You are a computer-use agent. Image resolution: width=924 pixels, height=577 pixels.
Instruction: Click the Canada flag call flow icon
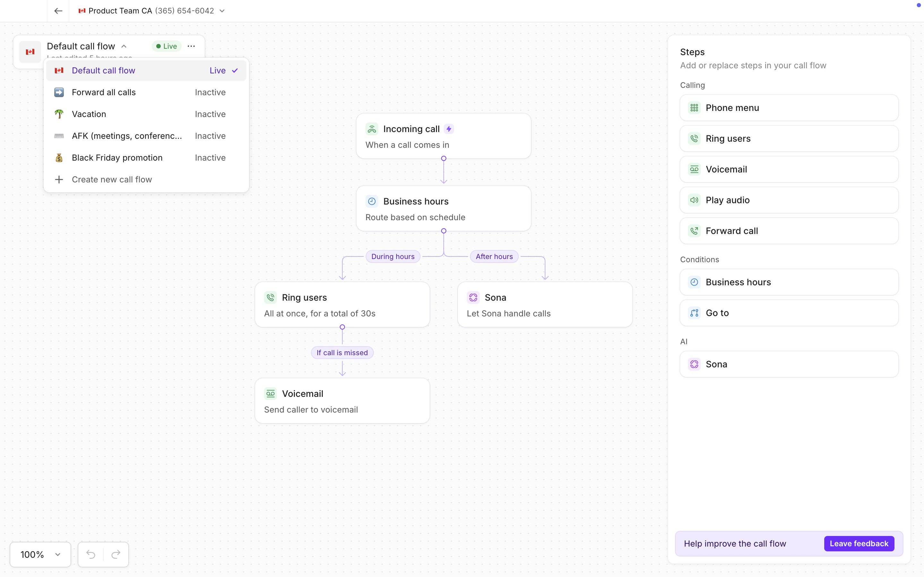(x=30, y=52)
